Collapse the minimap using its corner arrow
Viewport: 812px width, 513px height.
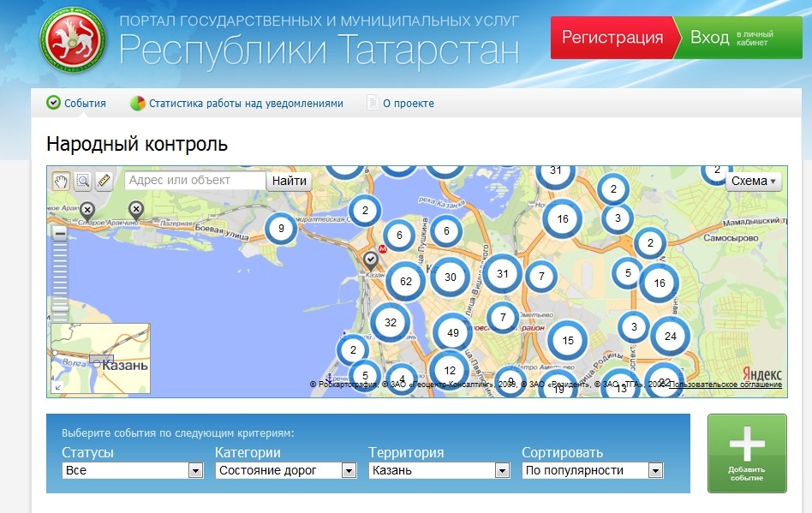tap(58, 387)
